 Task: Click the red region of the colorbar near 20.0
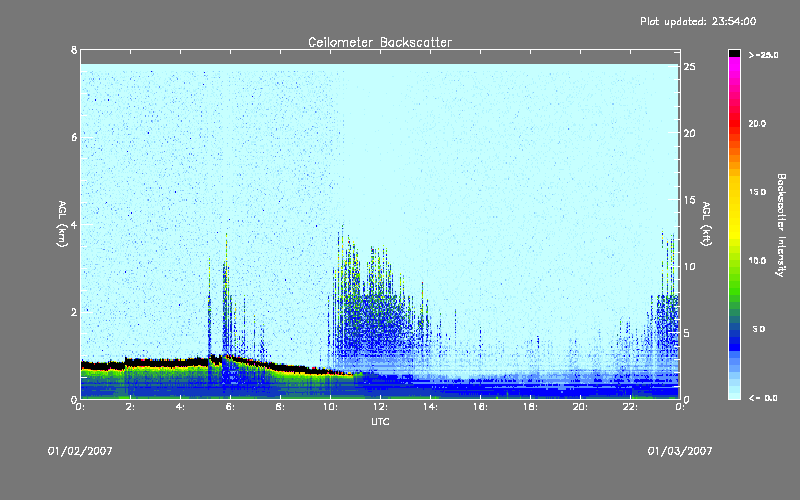[734, 123]
